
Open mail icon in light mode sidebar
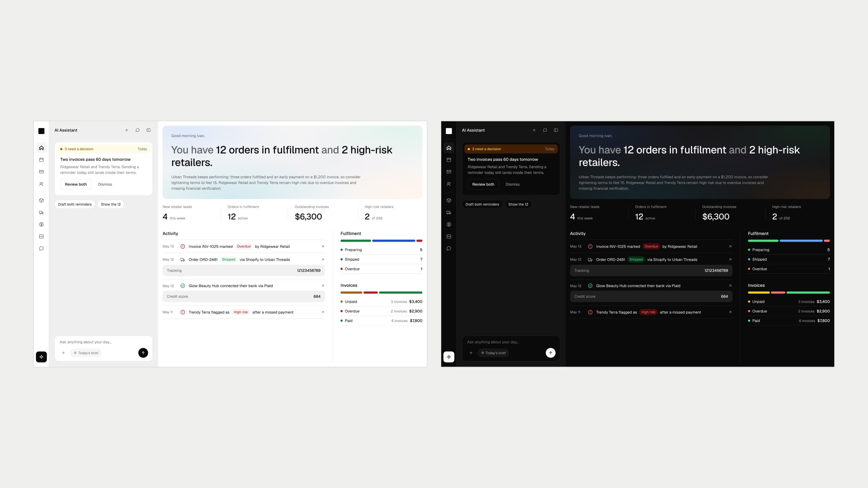coord(42,172)
